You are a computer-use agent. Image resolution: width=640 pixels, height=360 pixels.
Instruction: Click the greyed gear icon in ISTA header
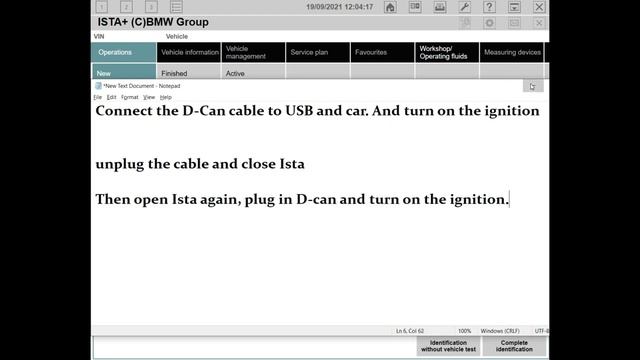coord(489,23)
